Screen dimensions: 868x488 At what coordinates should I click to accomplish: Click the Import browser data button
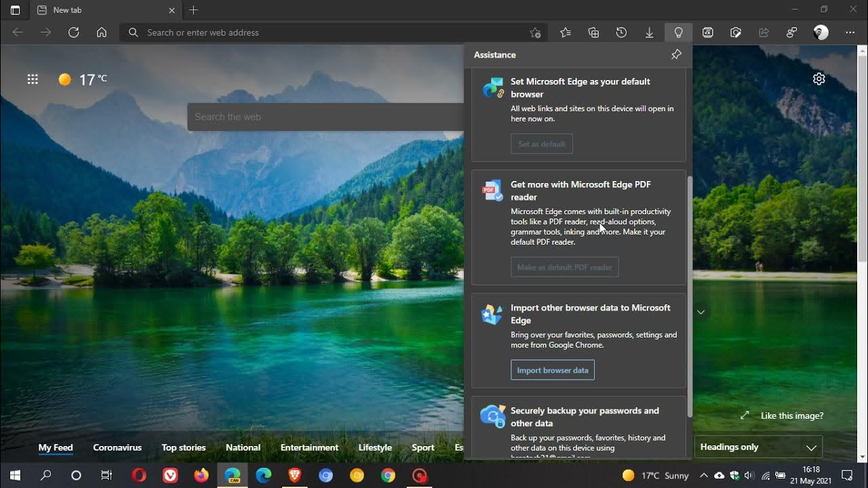(x=553, y=370)
